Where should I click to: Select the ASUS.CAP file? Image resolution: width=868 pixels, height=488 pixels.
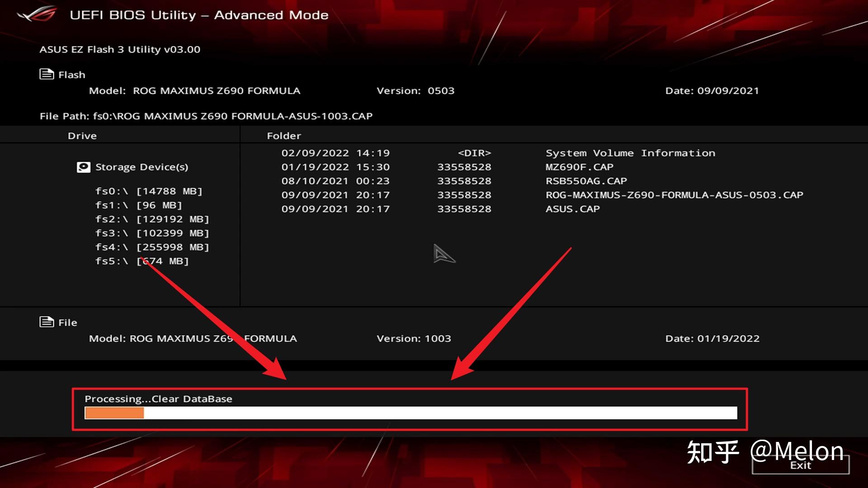[572, 209]
